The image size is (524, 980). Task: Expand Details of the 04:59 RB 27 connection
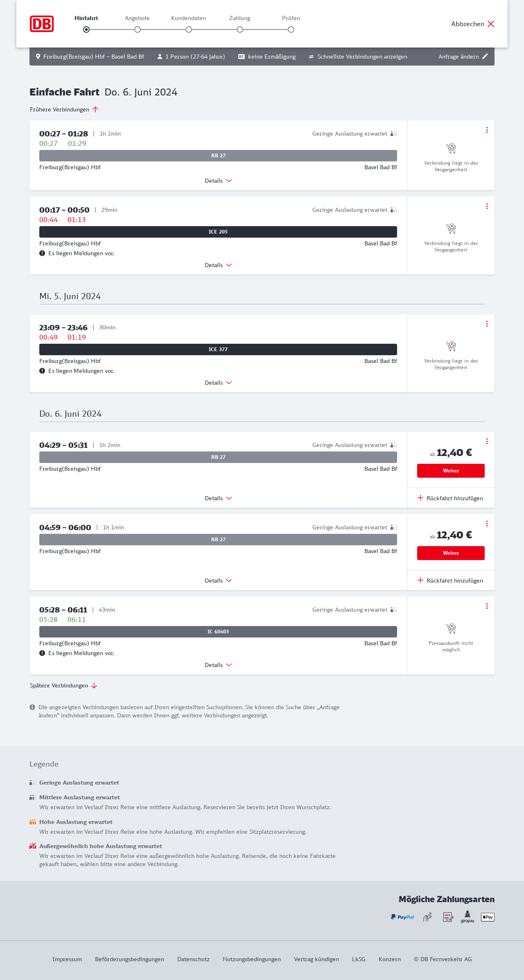click(x=218, y=581)
